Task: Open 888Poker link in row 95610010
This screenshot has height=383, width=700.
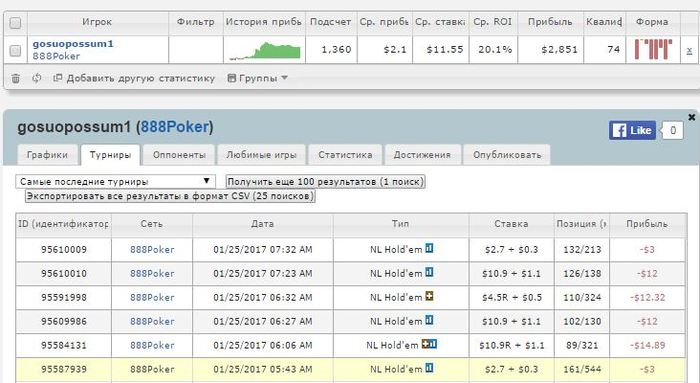Action: point(152,274)
